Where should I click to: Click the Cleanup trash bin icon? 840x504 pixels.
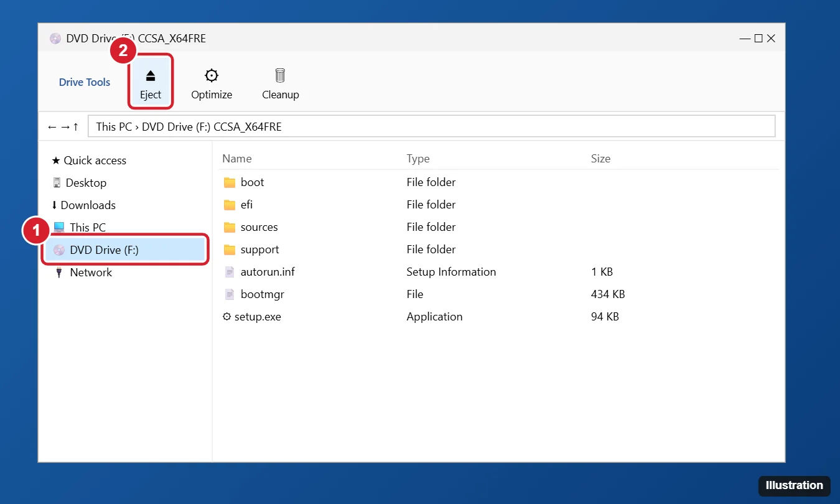click(281, 76)
